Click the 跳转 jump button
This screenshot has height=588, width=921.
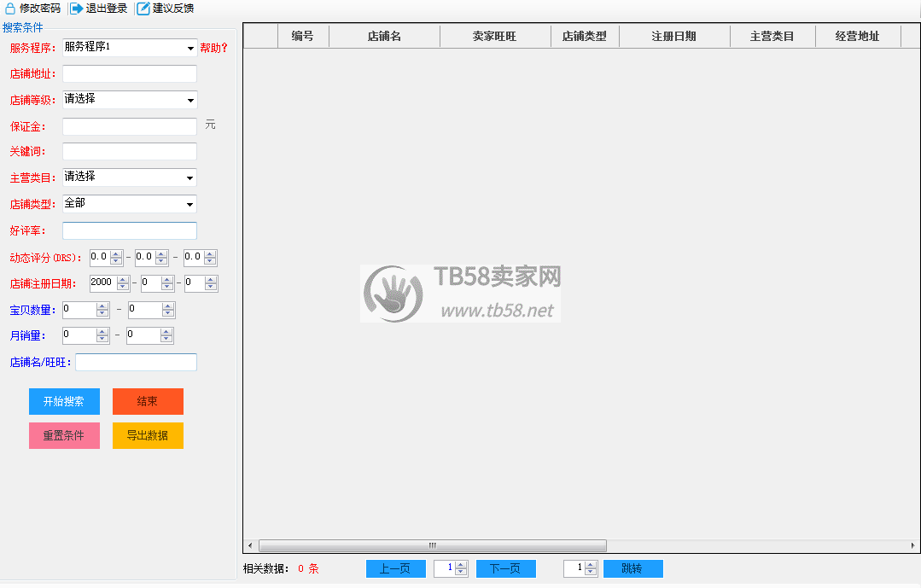tap(632, 568)
